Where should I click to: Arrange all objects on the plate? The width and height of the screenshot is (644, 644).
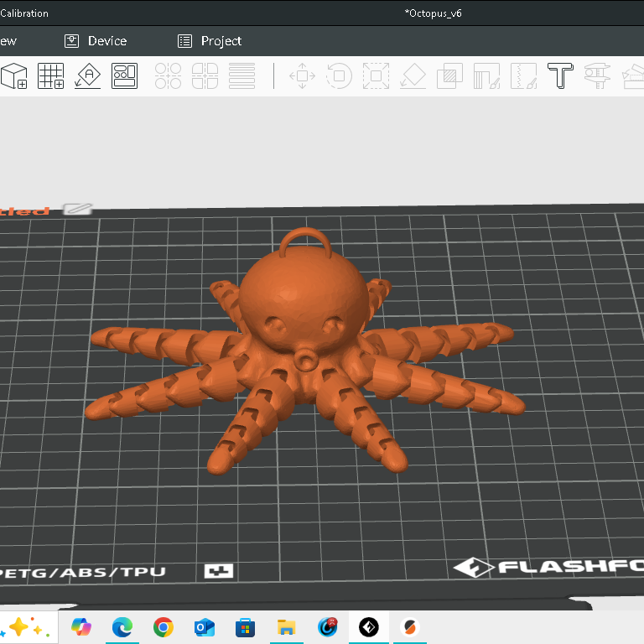click(x=124, y=76)
